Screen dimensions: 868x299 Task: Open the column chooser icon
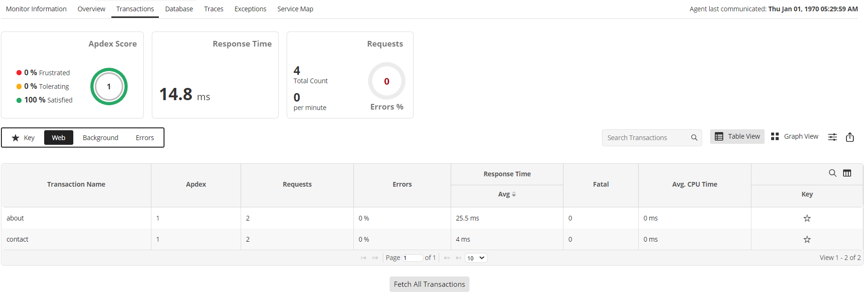pyautogui.click(x=847, y=173)
